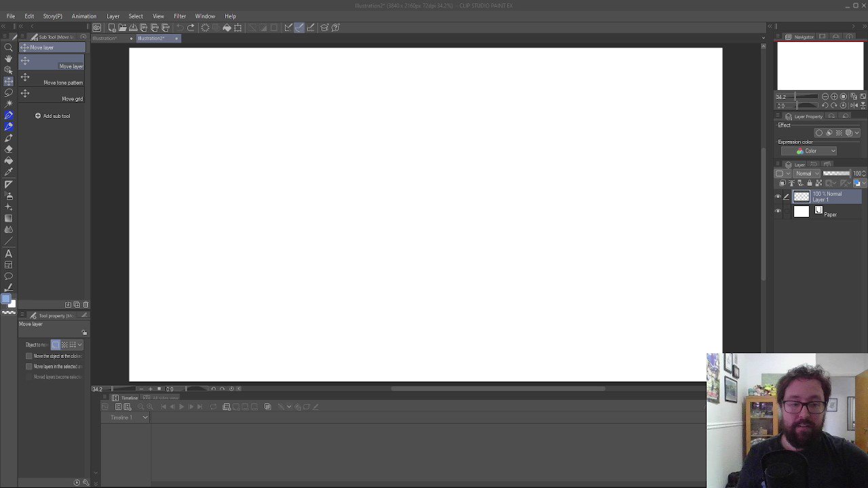Enable lock layer in the Layer palette
Viewport: 868px width, 488px height.
click(809, 183)
